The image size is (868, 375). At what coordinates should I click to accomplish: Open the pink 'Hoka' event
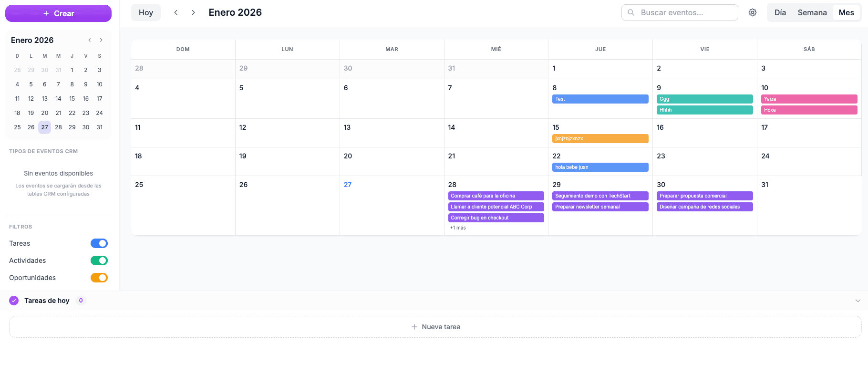tap(809, 110)
